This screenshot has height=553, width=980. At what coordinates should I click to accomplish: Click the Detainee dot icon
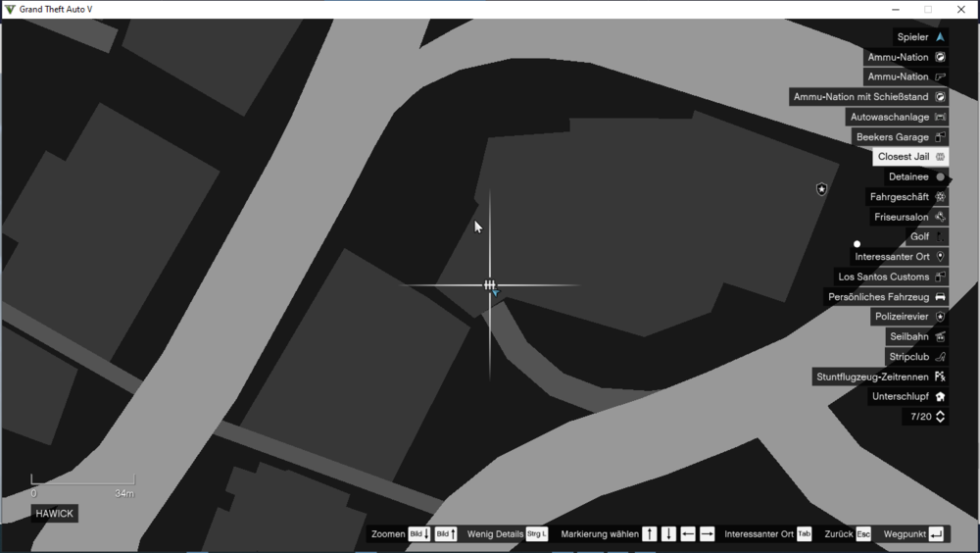[x=940, y=177]
